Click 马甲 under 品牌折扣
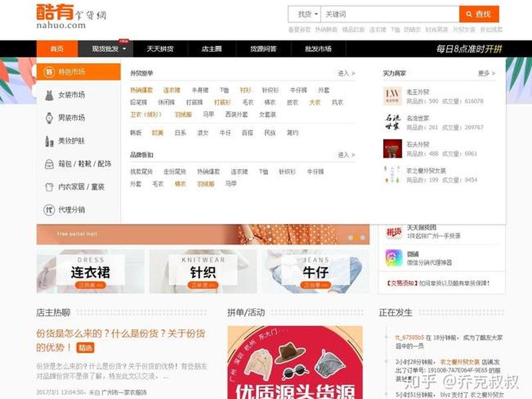 231,184
